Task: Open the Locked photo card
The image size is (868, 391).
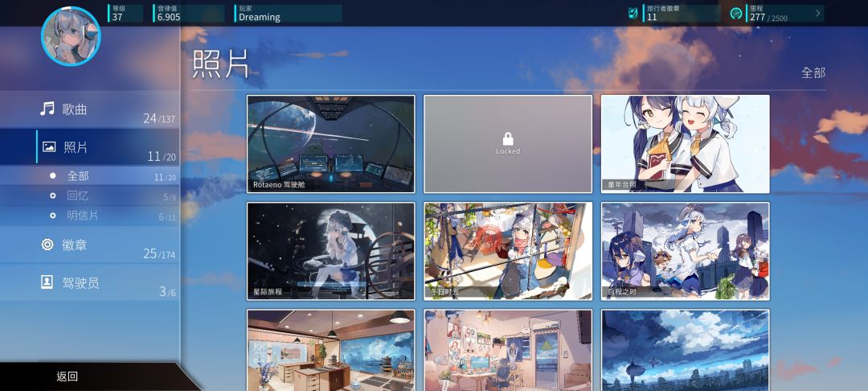Action: coord(508,144)
